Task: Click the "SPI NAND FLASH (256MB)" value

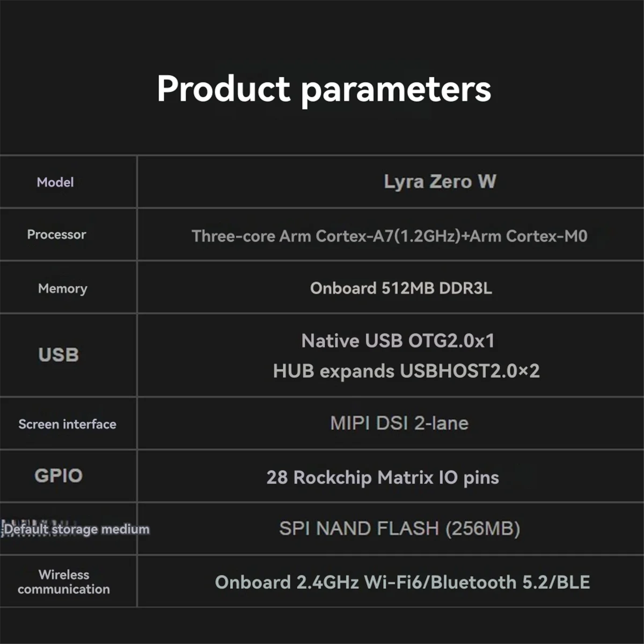Action: [399, 529]
